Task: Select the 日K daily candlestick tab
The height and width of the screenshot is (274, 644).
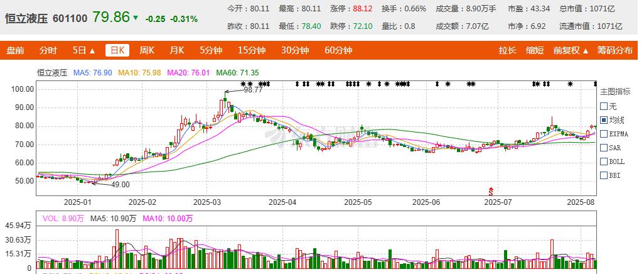Action: tap(117, 50)
